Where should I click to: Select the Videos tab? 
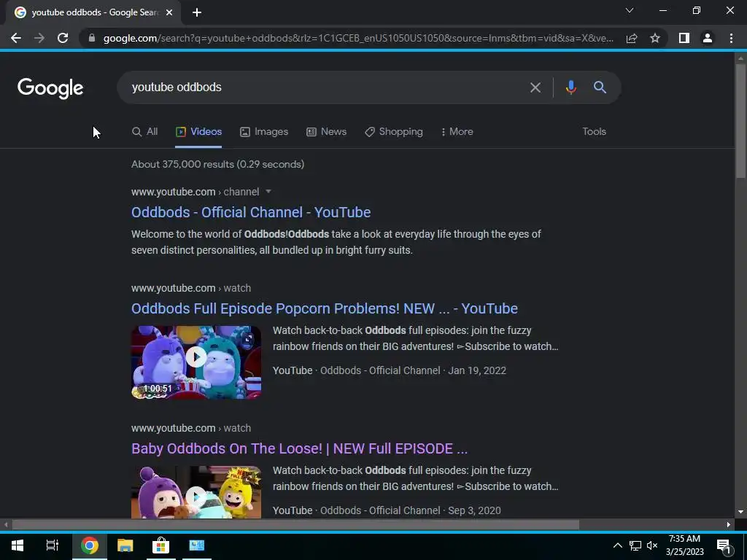coord(198,132)
